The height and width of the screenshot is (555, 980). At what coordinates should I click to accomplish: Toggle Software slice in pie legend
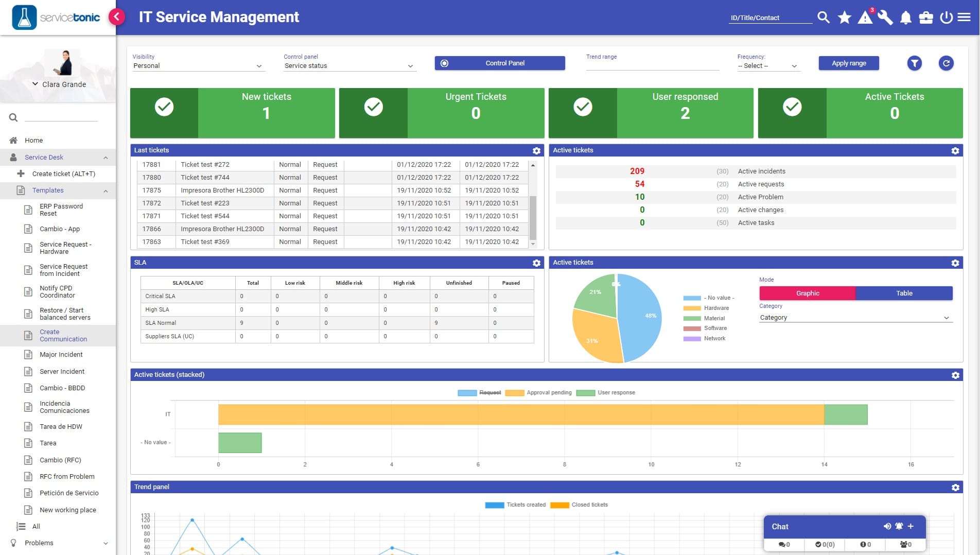coord(705,328)
